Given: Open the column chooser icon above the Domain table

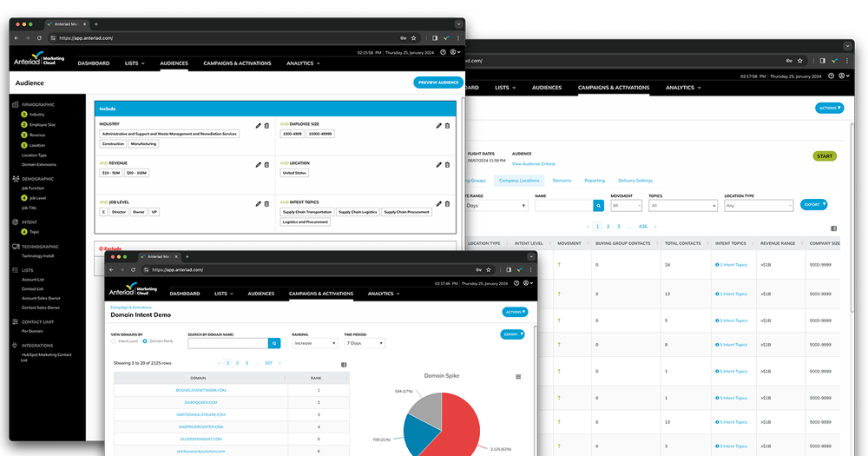Looking at the screenshot, I should (x=344, y=365).
